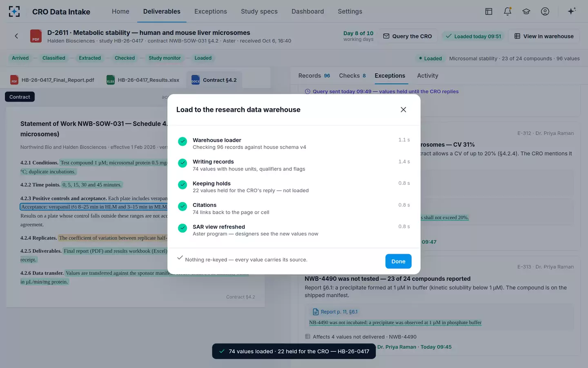Click the Writing records green check icon
Screen dimensions: 588x368
pyautogui.click(x=183, y=163)
